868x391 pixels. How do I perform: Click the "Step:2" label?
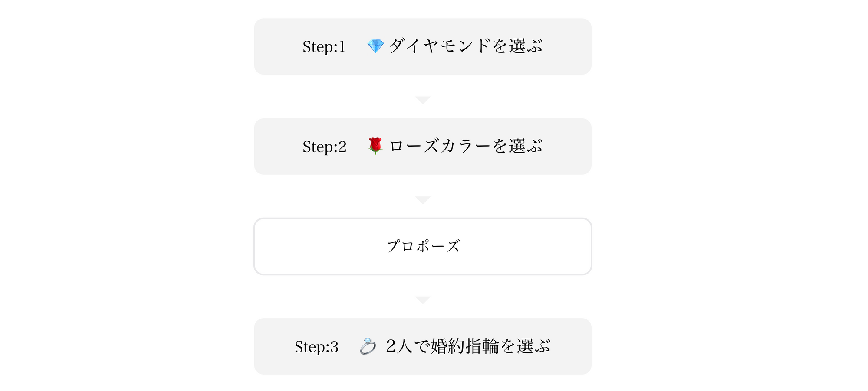tap(324, 147)
